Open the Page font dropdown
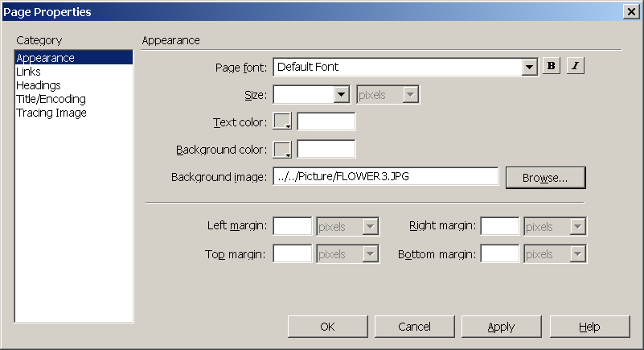The image size is (644, 350). coord(529,67)
